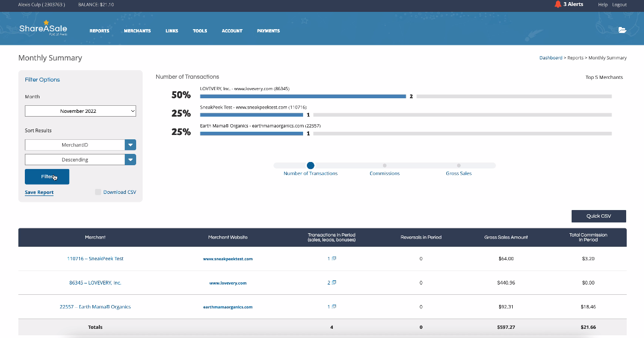Click the Quick CSV button
644x338 pixels.
[x=599, y=216]
